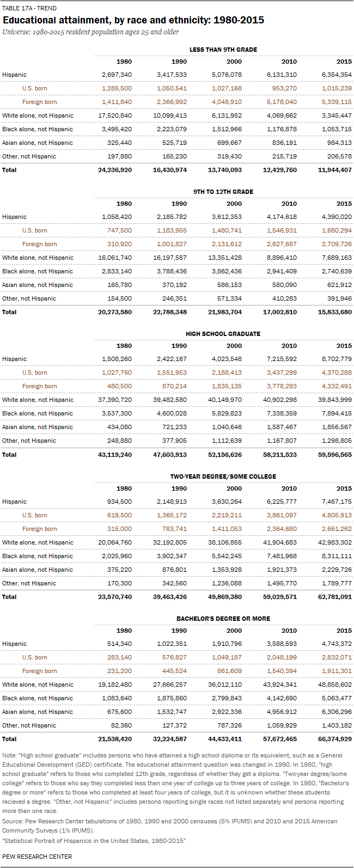Select BACHELOR'S DEGREE OR MORE header
Viewport: 354px width, 868px height.
pyautogui.click(x=223, y=619)
